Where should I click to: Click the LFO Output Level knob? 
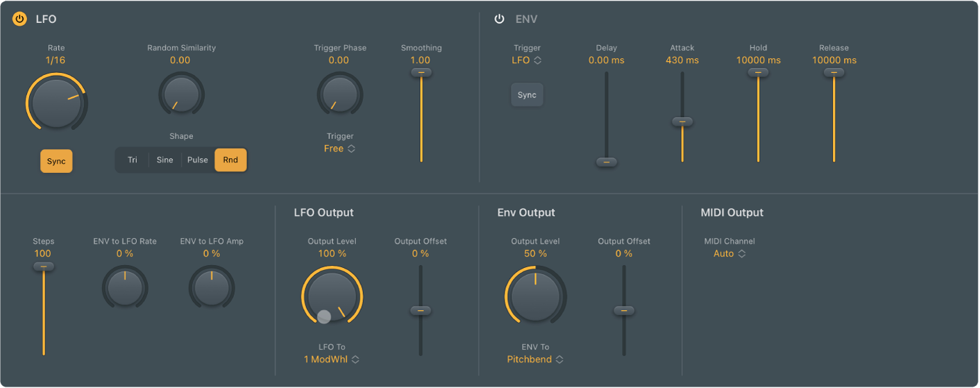[332, 296]
